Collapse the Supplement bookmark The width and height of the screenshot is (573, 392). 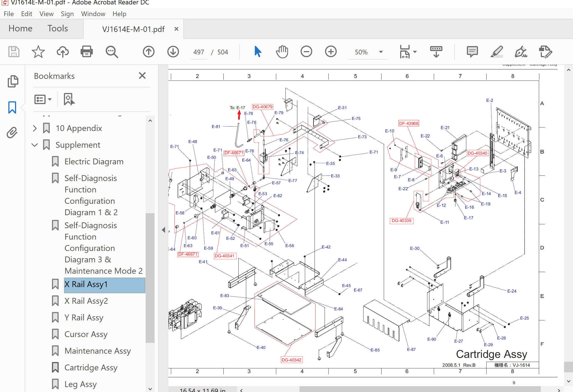pyautogui.click(x=35, y=145)
